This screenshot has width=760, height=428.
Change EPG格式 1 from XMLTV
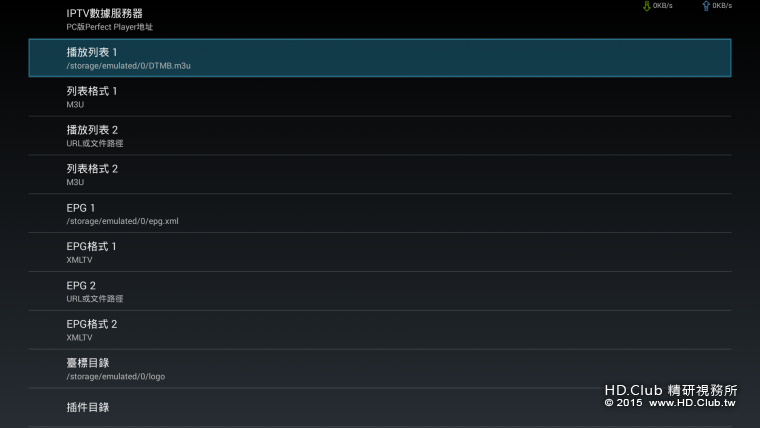click(x=380, y=252)
